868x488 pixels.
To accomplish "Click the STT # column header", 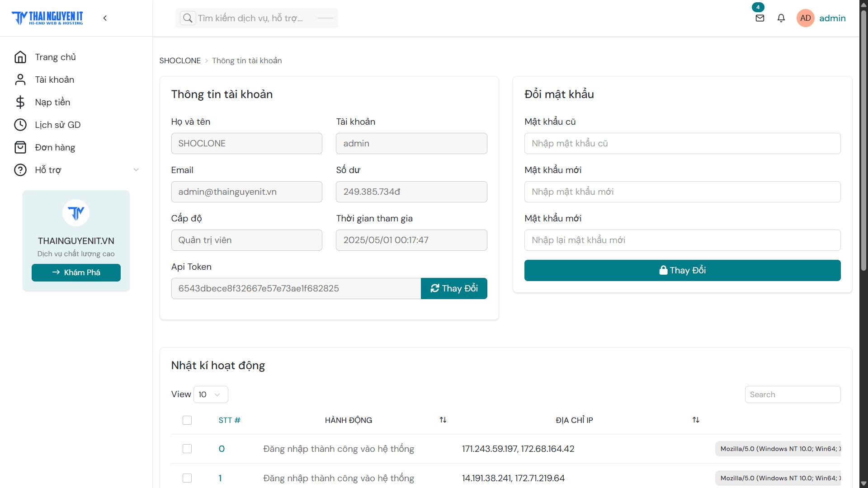I will [x=230, y=420].
